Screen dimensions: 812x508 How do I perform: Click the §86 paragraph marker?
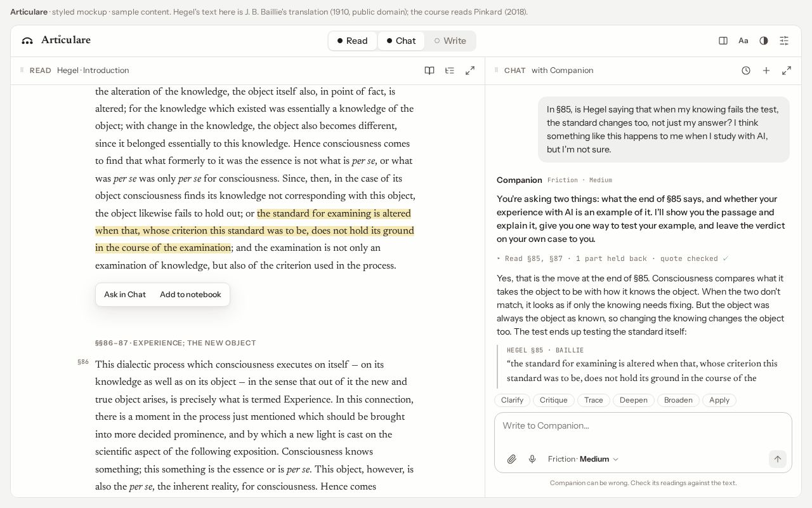(83, 362)
